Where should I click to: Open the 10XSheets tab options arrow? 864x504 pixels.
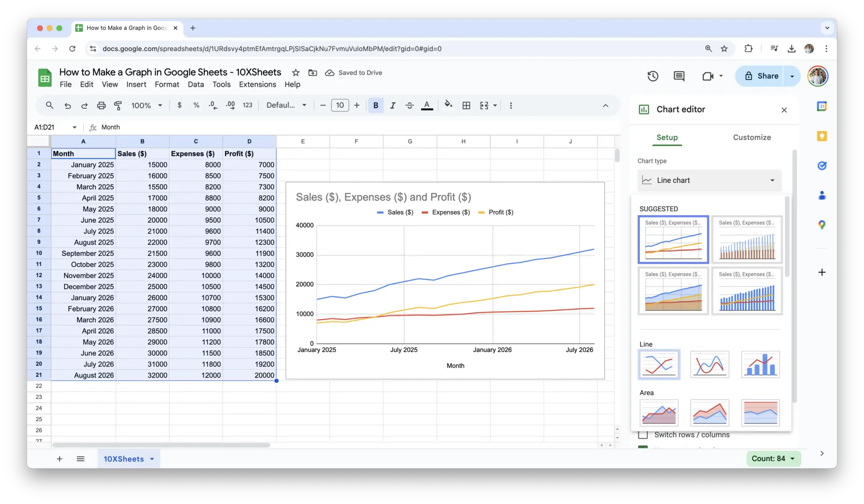[x=152, y=459]
